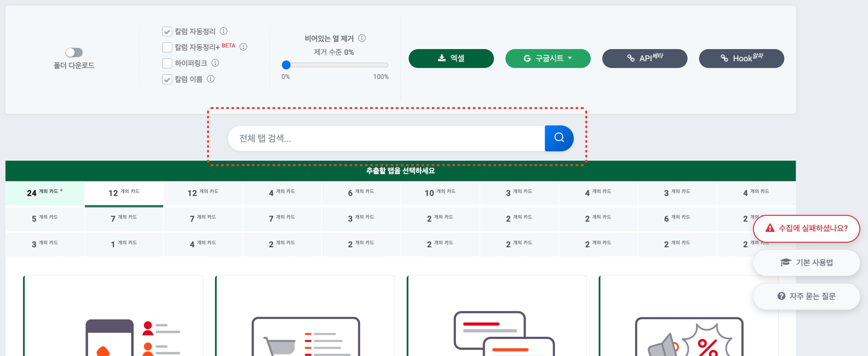
Task: Toggle the 폴더 다운로드 switch
Action: click(74, 52)
